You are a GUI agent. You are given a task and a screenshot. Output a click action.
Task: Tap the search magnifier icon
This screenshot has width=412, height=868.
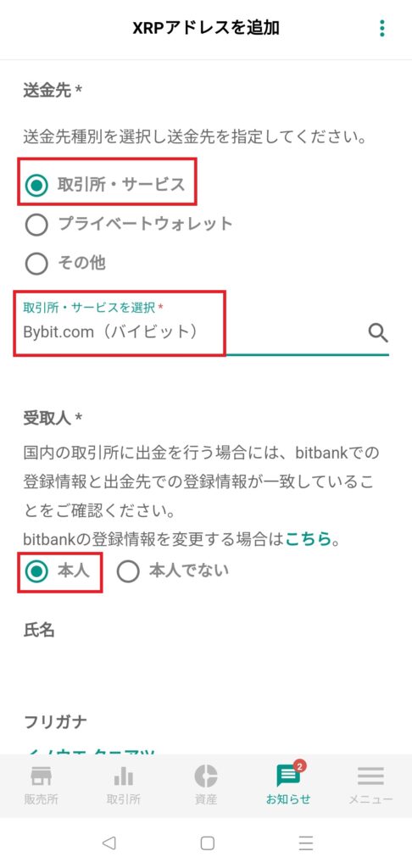[378, 333]
